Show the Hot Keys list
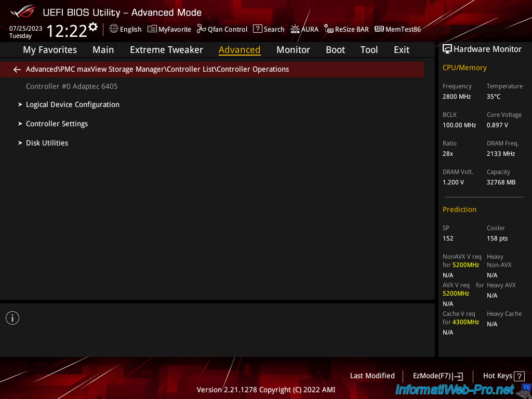 pyautogui.click(x=498, y=376)
